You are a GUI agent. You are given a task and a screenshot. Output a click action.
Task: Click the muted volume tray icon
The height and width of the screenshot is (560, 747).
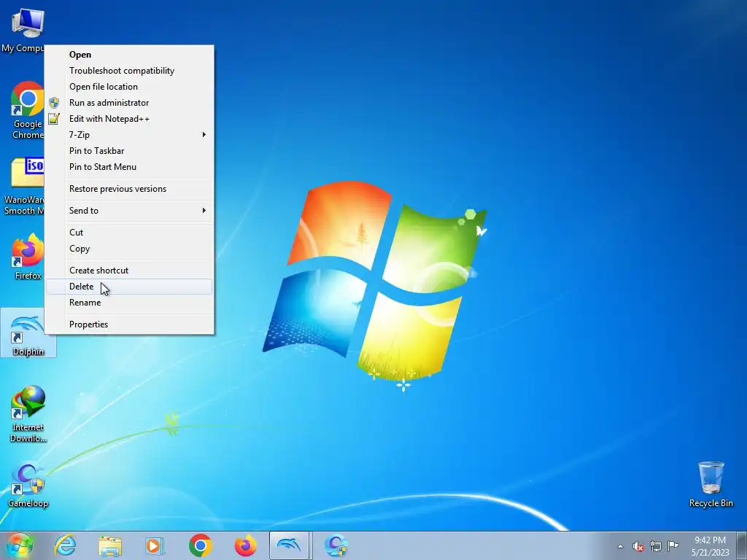click(638, 547)
